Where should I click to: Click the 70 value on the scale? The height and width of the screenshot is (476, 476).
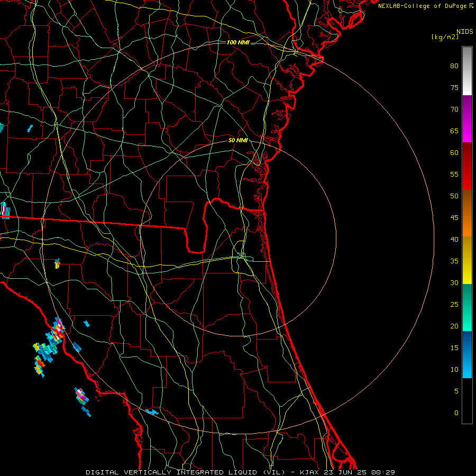[x=454, y=109]
